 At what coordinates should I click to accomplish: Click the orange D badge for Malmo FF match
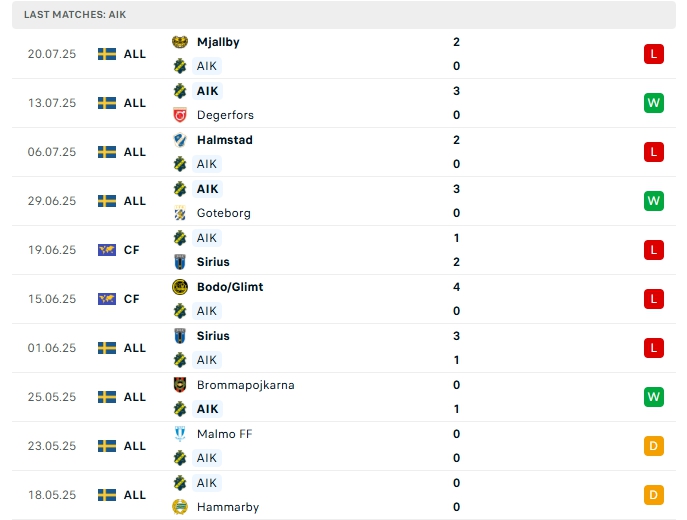[654, 446]
